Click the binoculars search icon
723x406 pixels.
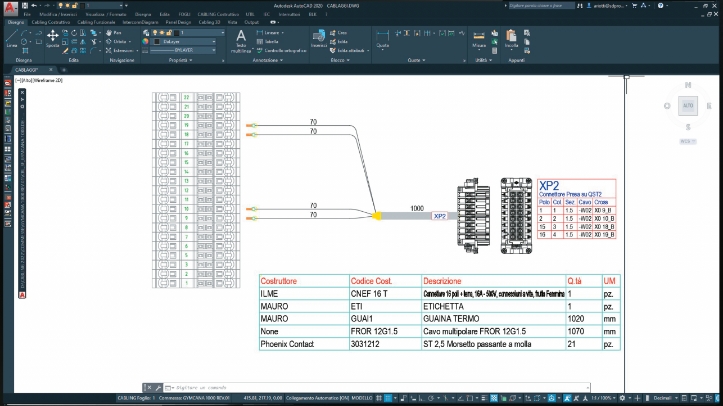point(580,6)
